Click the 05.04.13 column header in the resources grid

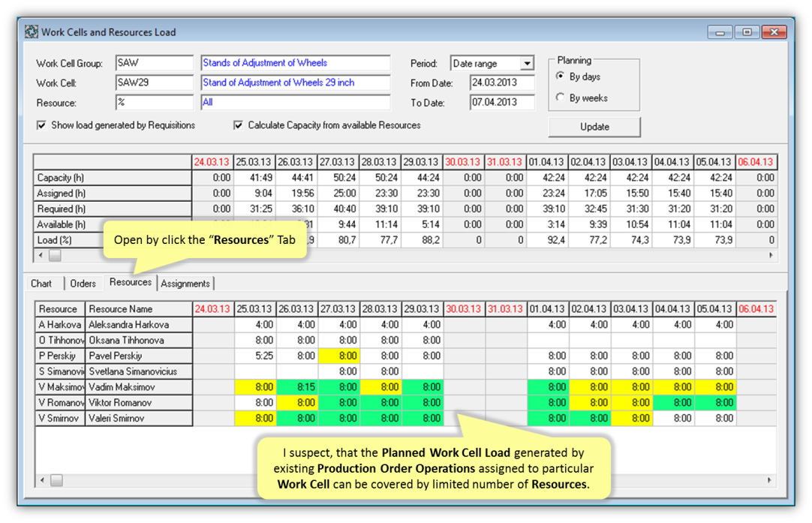click(x=715, y=309)
